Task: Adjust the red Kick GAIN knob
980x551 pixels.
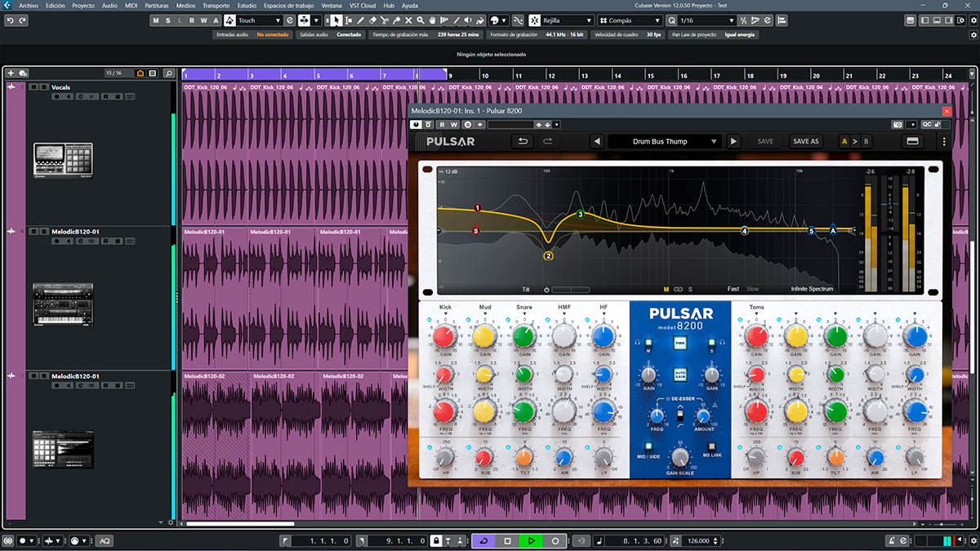Action: pyautogui.click(x=444, y=336)
